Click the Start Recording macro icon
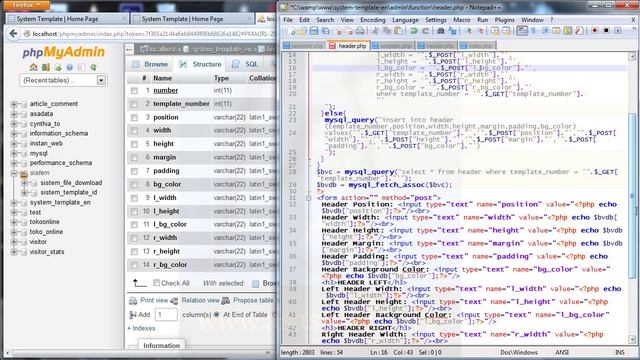The width and height of the screenshot is (640, 360). point(595,31)
